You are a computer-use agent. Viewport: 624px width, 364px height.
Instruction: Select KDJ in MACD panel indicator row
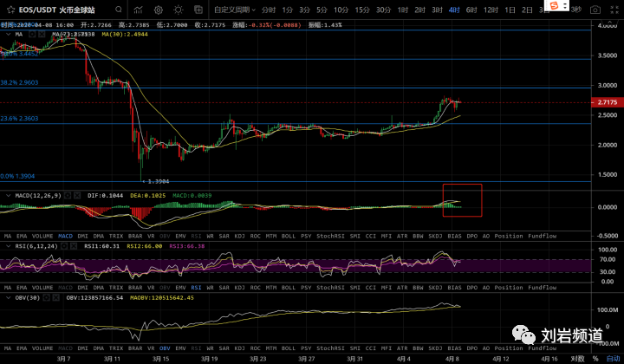[239, 236]
